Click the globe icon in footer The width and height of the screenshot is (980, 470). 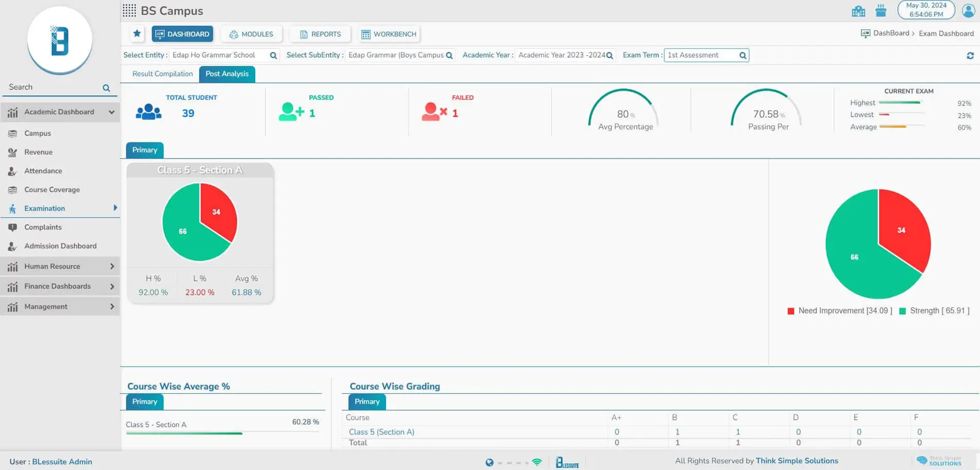click(x=489, y=462)
